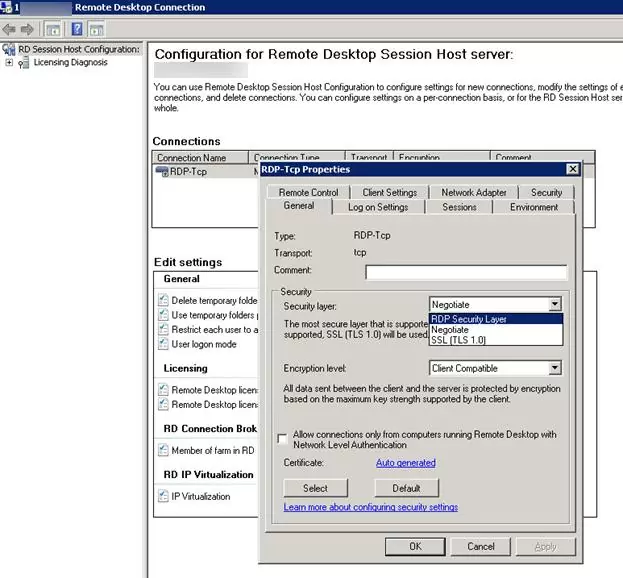Click the IP Virtualization setting icon
This screenshot has height=578, width=623.
click(163, 497)
